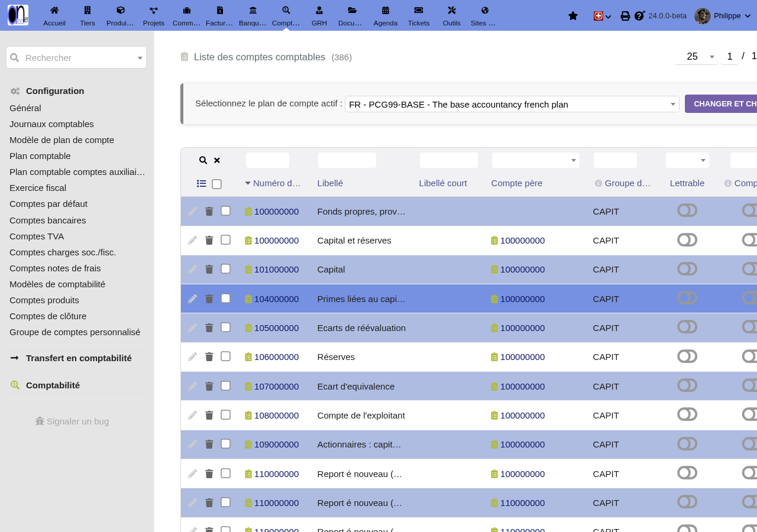Open the Compte père filter dropdown
The image size is (757, 532).
(x=536, y=160)
